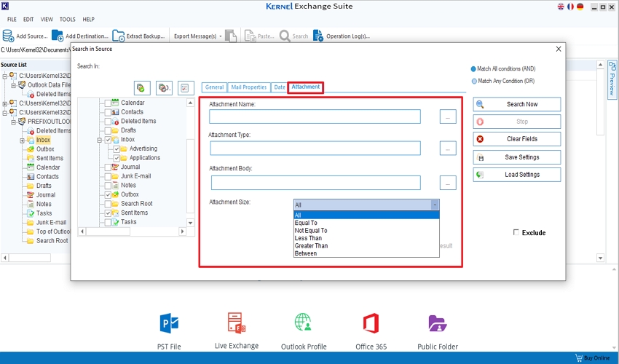
Task: Click the Buy Online cart icon
Action: coord(579,357)
